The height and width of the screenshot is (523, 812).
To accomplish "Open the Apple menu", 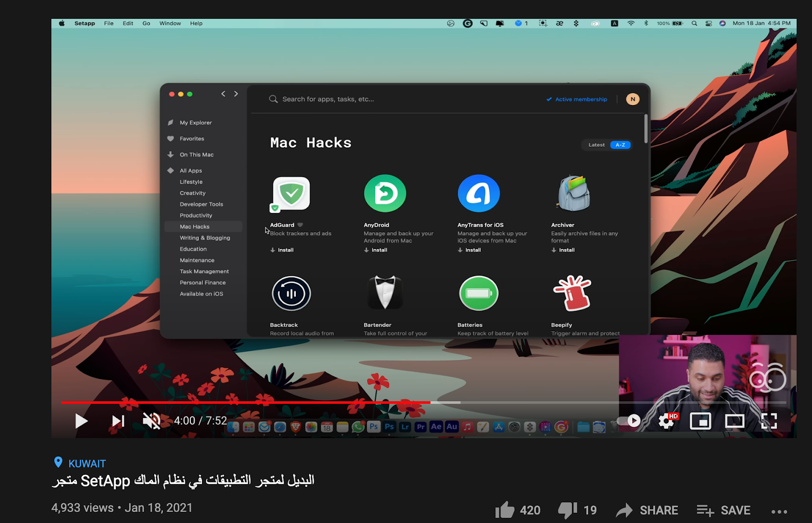I will pyautogui.click(x=62, y=23).
